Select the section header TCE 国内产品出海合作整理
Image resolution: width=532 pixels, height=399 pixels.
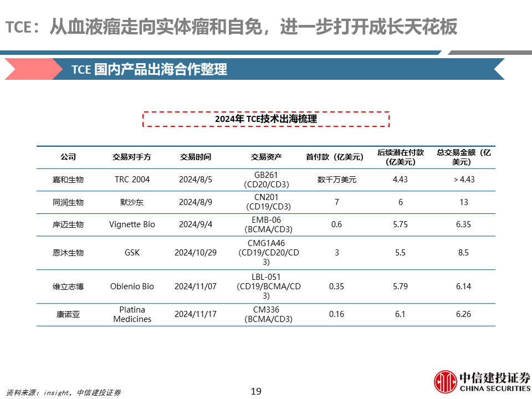pyautogui.click(x=149, y=69)
